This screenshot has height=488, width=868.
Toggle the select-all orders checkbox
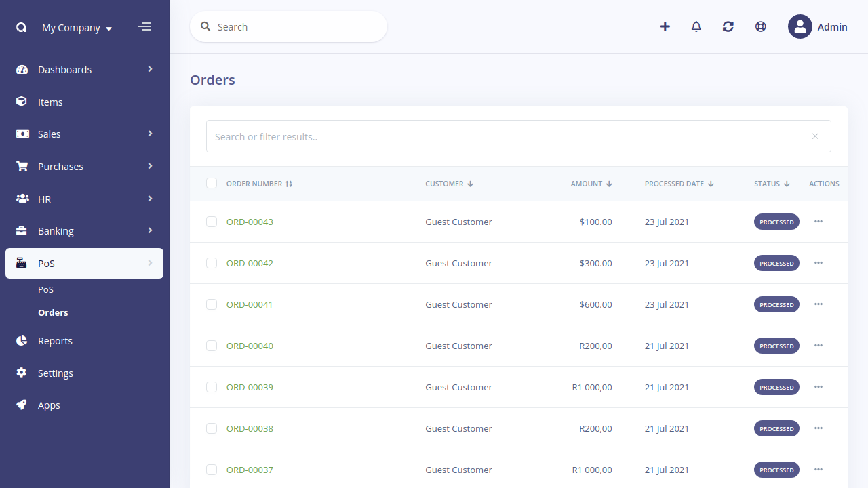(212, 183)
